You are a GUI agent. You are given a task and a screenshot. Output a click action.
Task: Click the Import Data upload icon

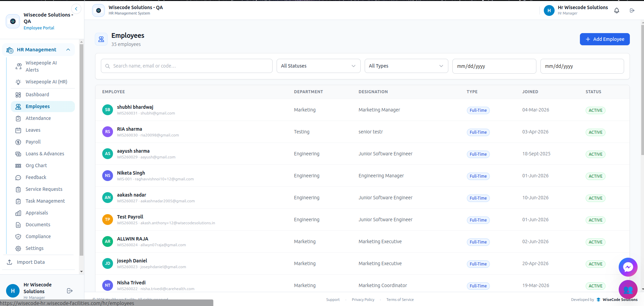click(x=9, y=262)
